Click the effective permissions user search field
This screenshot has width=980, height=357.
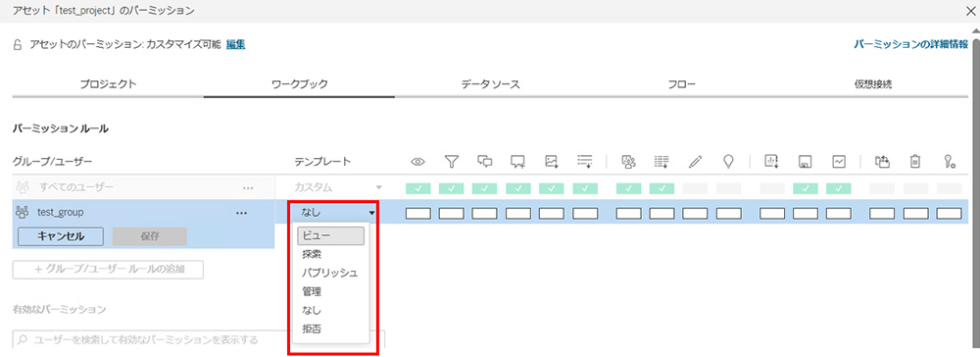pyautogui.click(x=199, y=340)
